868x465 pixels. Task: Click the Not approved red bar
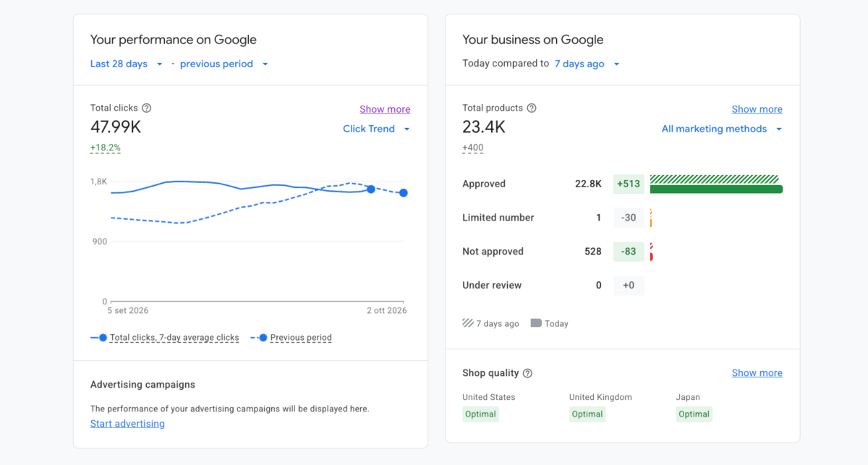tap(652, 257)
